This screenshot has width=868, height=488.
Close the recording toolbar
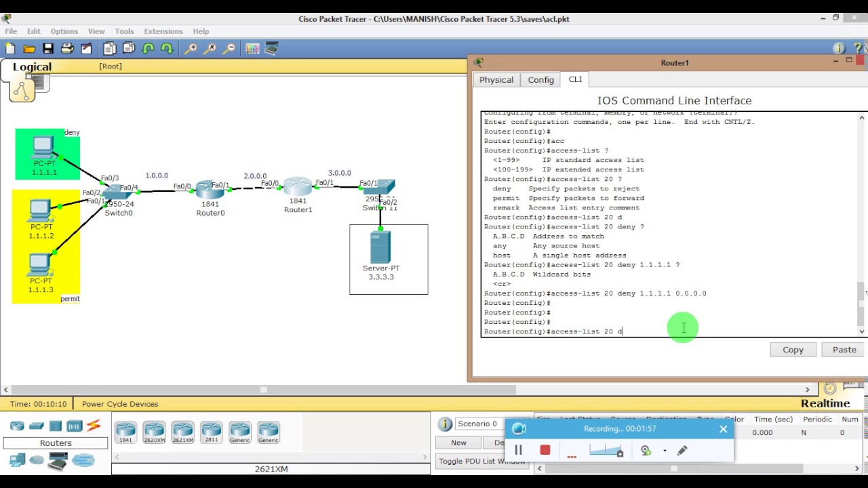[x=723, y=429]
